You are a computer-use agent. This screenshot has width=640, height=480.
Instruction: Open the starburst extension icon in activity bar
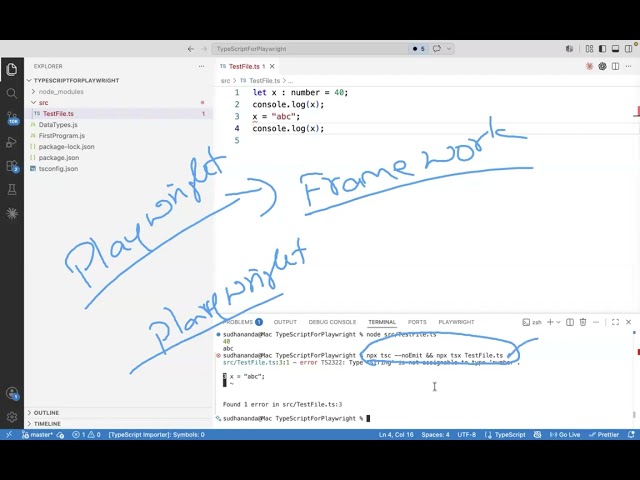pos(12,213)
